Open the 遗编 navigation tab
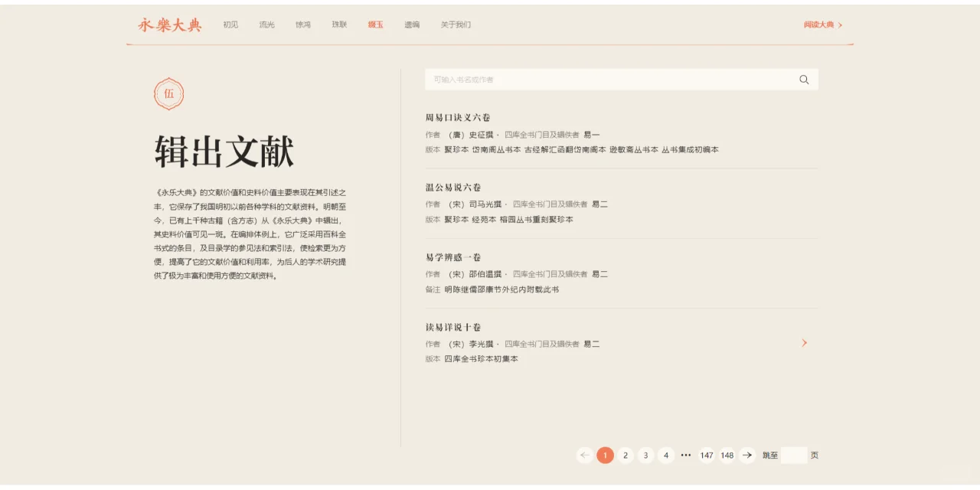This screenshot has width=980, height=490. click(412, 24)
